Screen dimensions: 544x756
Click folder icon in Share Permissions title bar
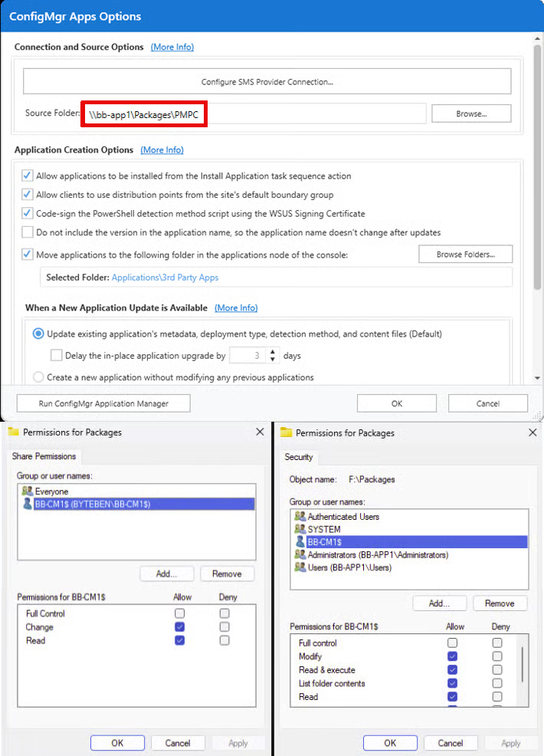14,432
